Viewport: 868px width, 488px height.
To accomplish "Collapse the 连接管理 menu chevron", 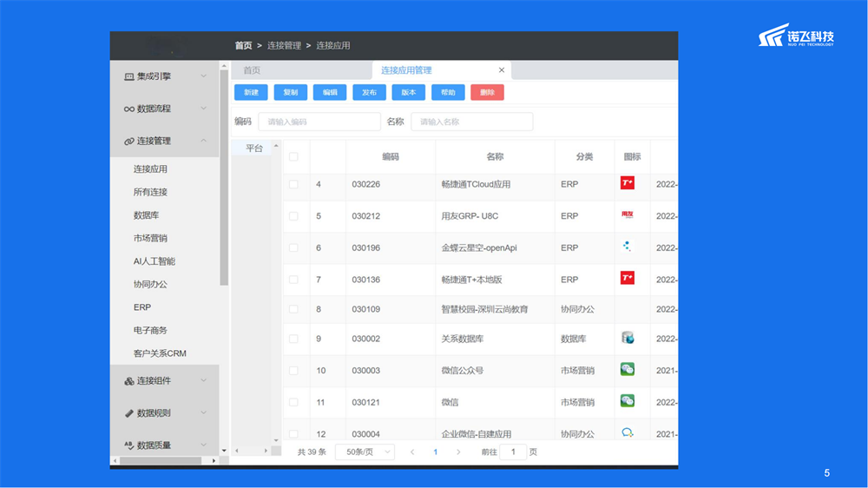I will [x=204, y=141].
